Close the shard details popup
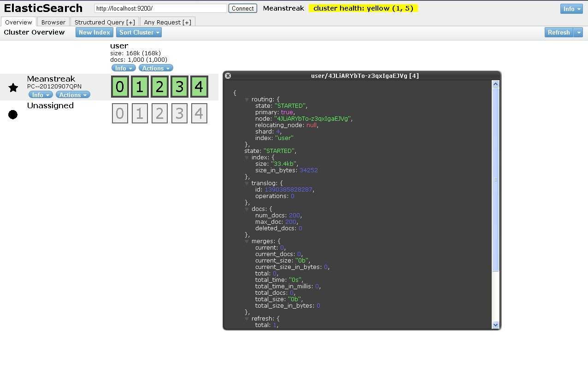Viewport: 588px width, 391px height. point(228,76)
